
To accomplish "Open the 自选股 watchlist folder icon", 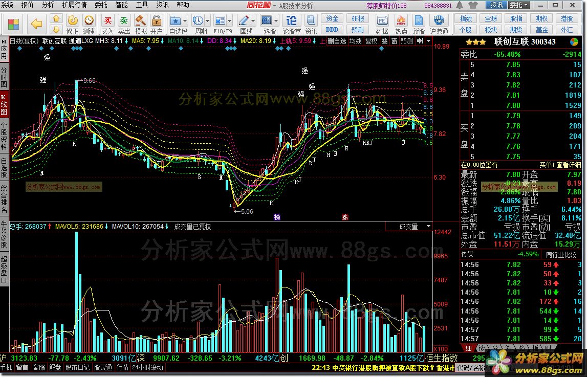I will point(175,20).
